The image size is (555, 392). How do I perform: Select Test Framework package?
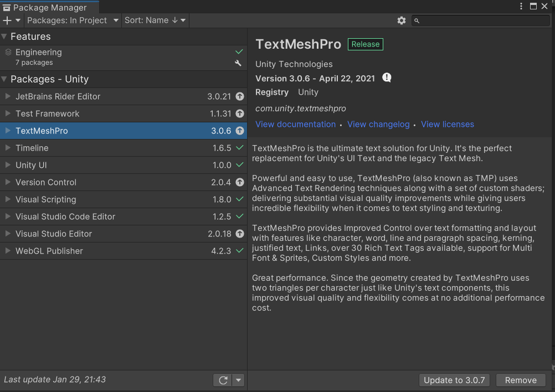point(124,114)
